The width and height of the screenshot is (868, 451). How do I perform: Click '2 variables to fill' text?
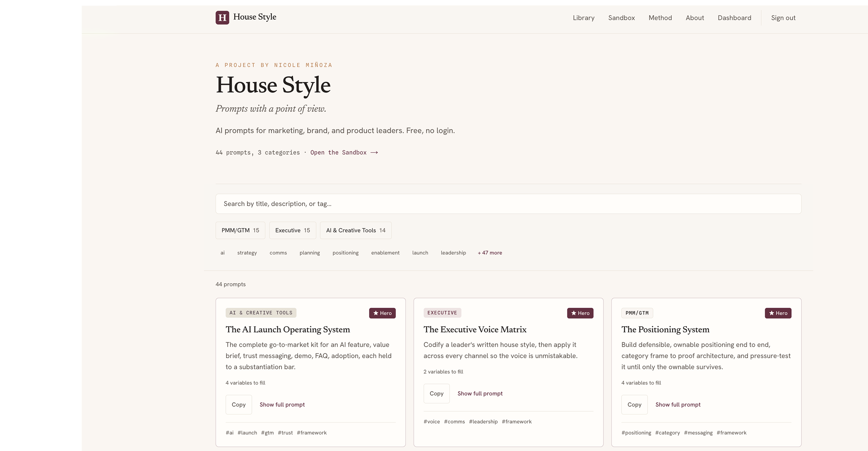click(x=443, y=372)
